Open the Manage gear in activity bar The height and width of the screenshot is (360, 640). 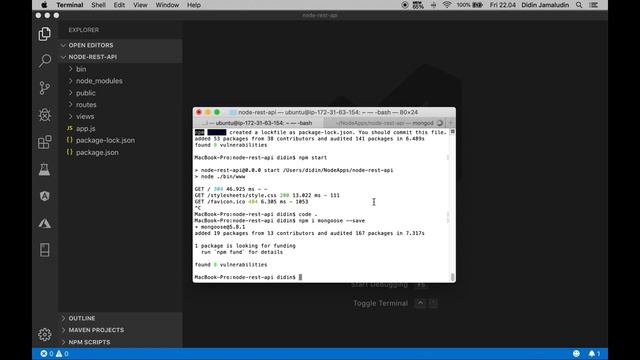[44, 334]
